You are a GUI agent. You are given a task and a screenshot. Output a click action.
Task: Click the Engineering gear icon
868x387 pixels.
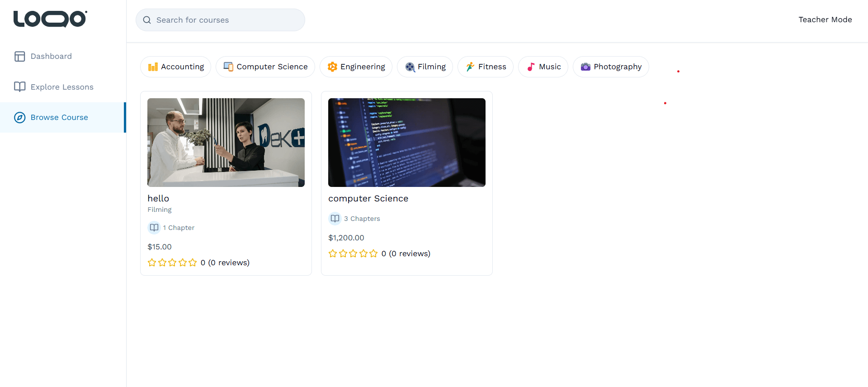point(332,67)
